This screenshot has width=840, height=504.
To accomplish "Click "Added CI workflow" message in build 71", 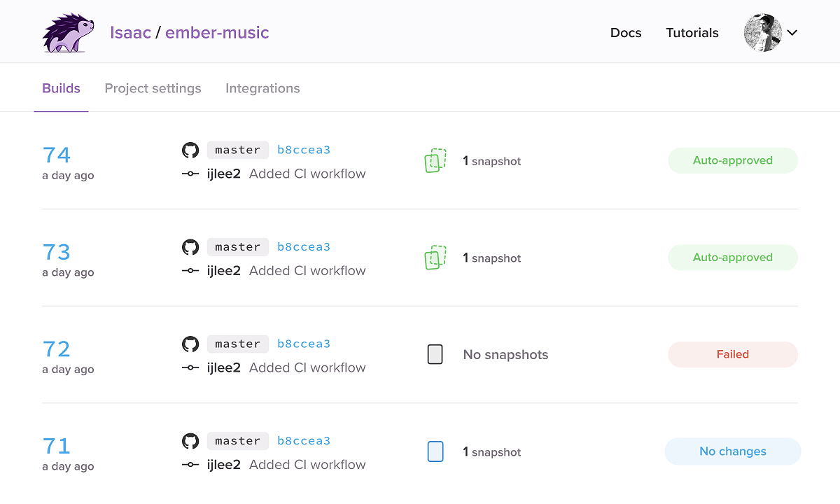I will click(307, 465).
